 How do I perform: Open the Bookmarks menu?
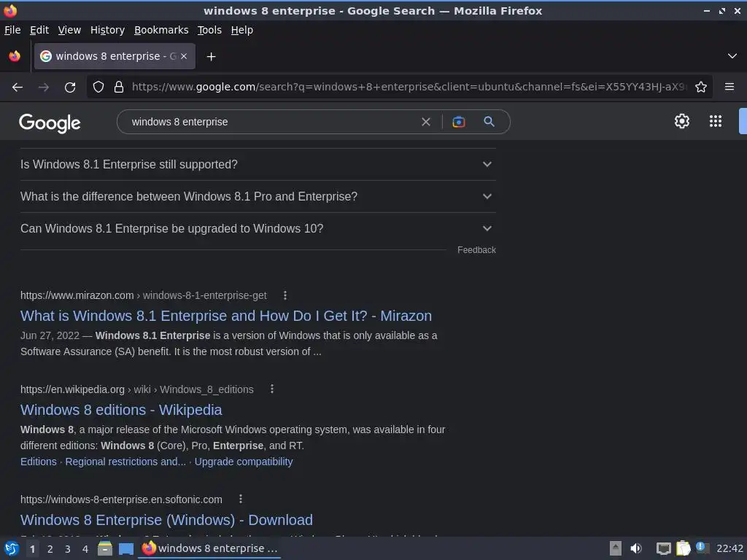[x=161, y=30]
